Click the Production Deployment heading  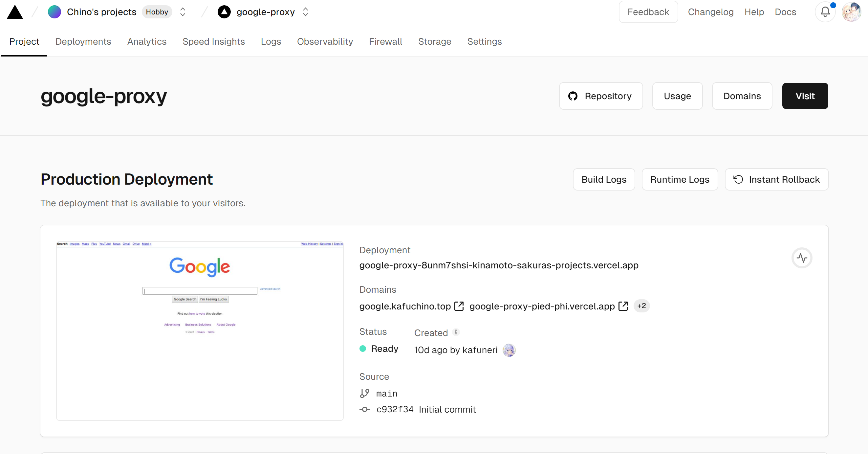[x=126, y=179]
